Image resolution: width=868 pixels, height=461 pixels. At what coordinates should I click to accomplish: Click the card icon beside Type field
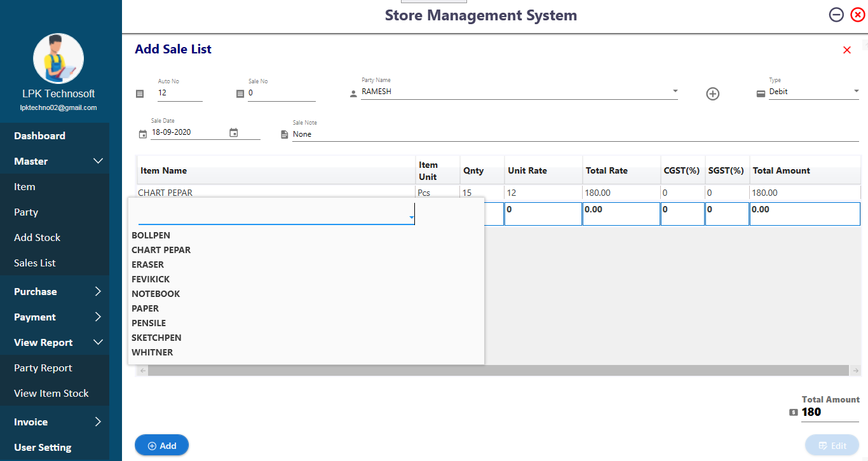[761, 94]
